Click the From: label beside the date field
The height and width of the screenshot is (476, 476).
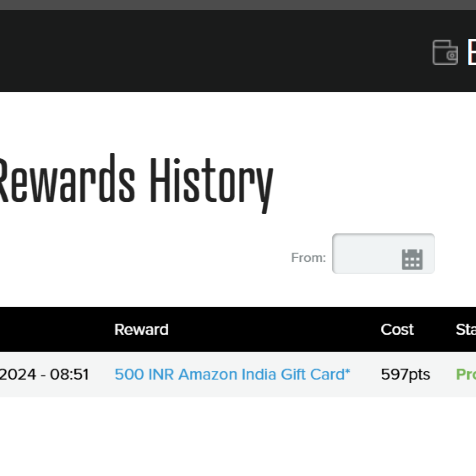308,257
